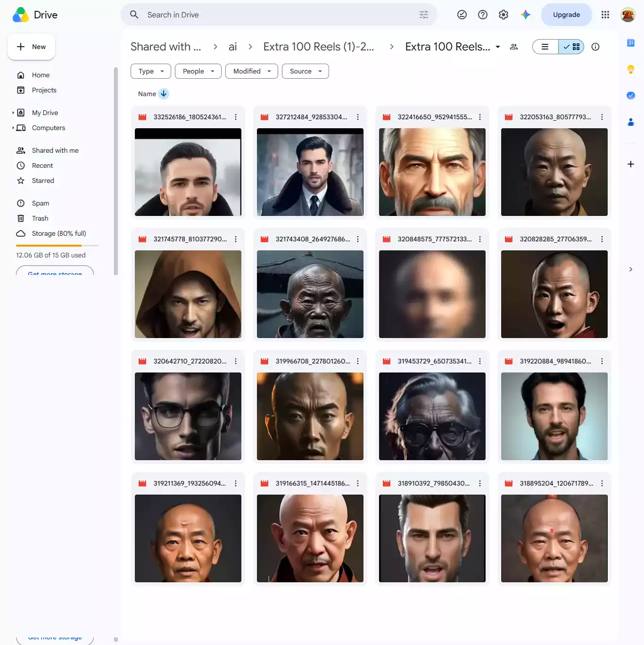Click the New button
This screenshot has width=644, height=645.
tap(31, 47)
